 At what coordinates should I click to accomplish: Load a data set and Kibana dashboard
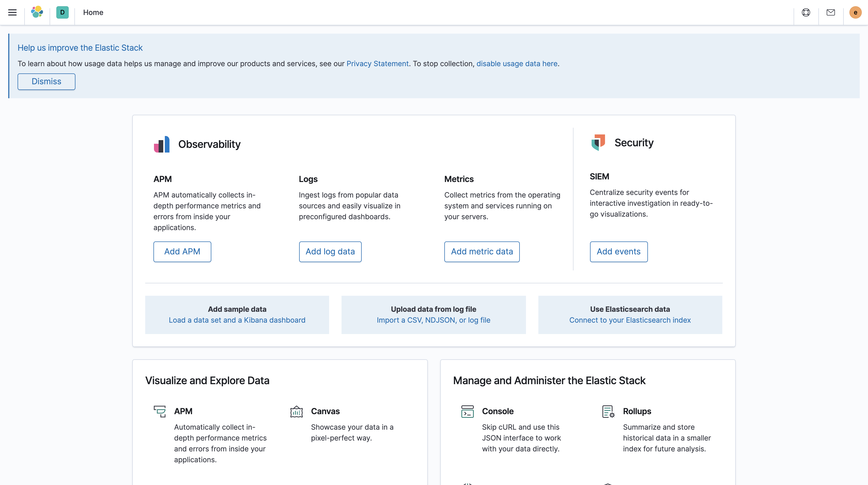point(237,320)
